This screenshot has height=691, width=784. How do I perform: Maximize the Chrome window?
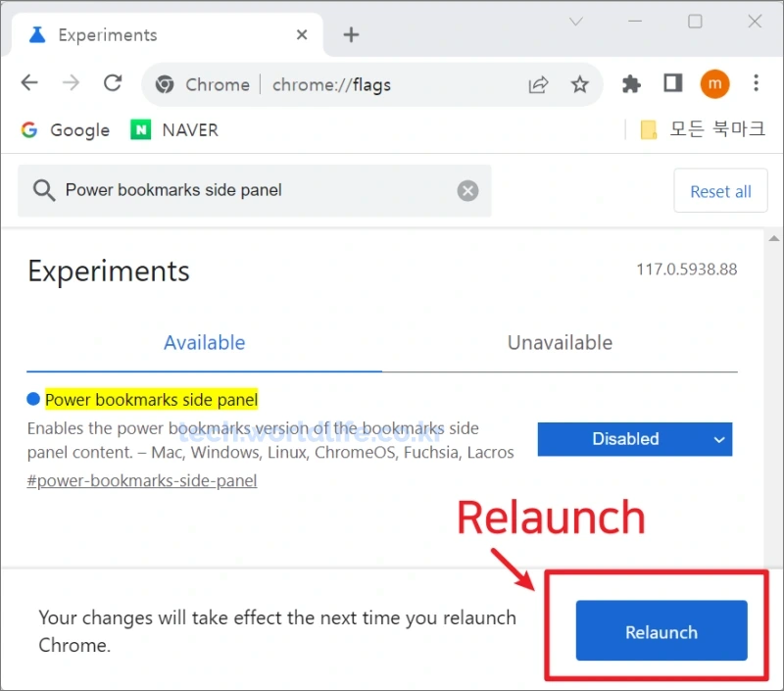click(695, 21)
